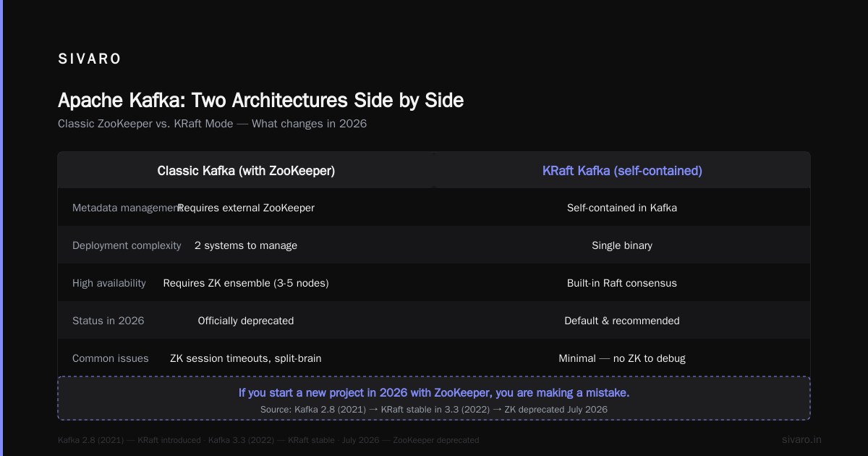Click the 'High availability' row label
Screen dimensions: 868x456
tap(109, 283)
